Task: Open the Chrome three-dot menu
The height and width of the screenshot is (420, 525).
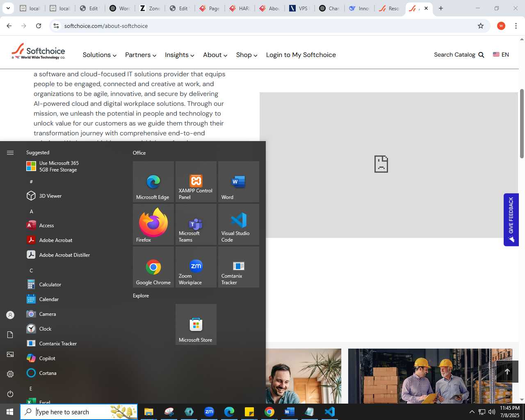Action: 516,26
